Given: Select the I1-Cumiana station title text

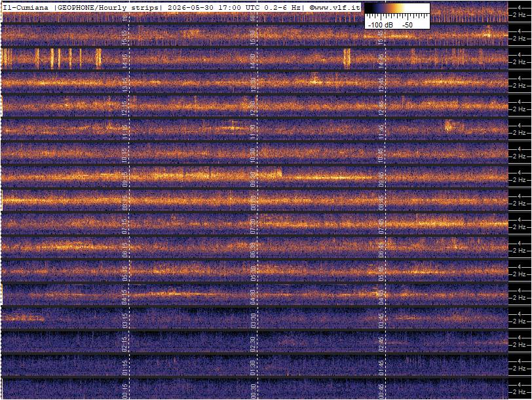Looking at the screenshot, I should (26, 8).
